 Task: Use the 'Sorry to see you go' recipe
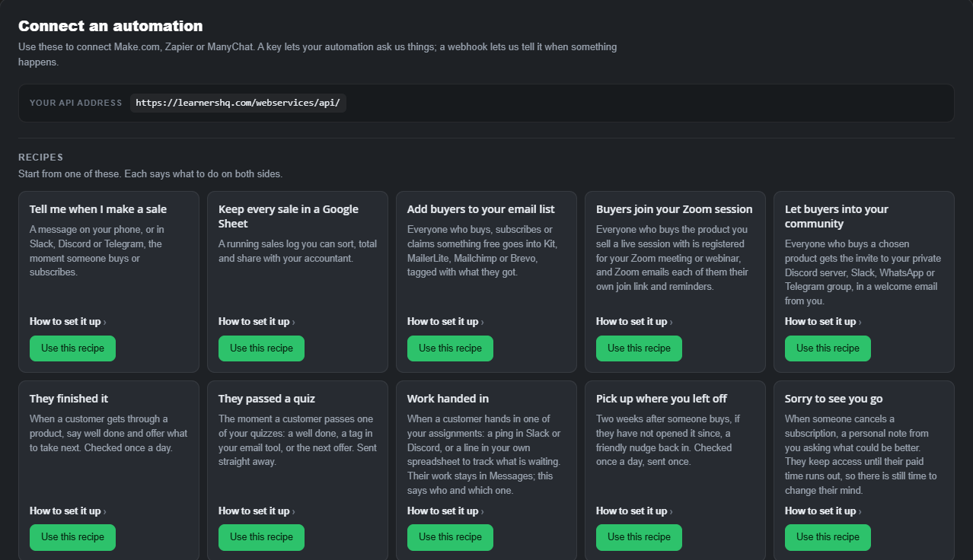[828, 537]
